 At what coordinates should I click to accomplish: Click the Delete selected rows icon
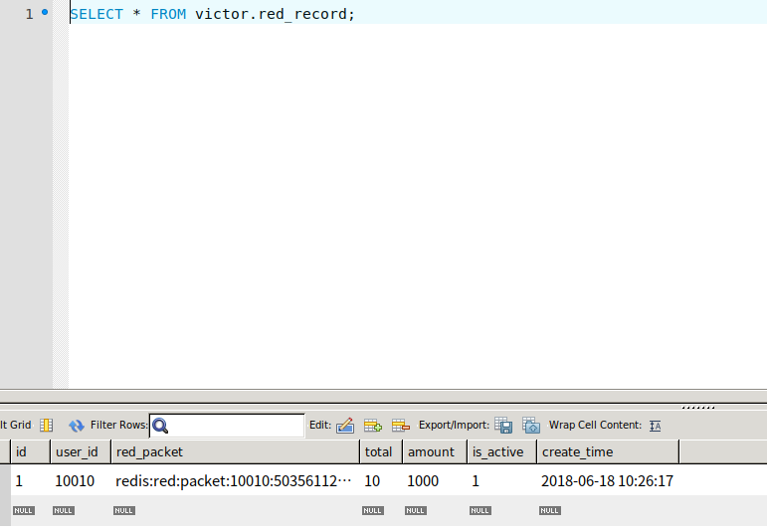[401, 426]
